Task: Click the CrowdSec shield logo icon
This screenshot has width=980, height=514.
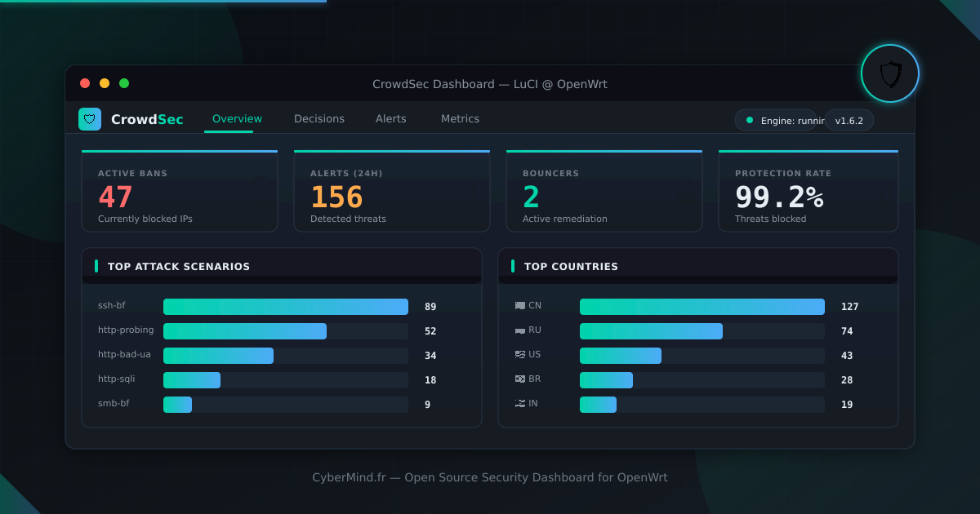Action: 89,118
